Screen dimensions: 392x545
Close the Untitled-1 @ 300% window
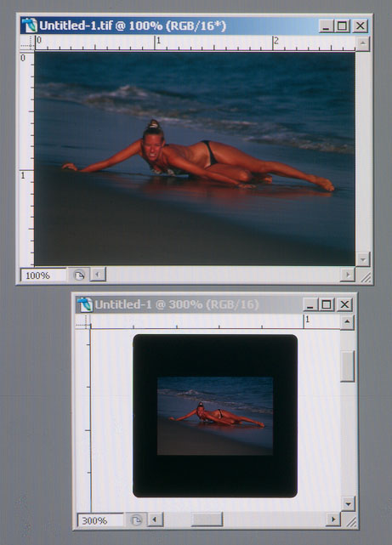click(344, 304)
